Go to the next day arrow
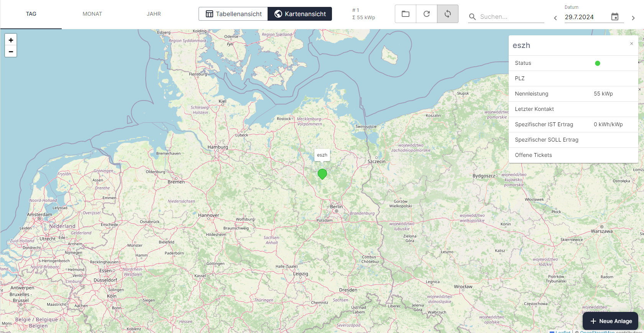Image resolution: width=644 pixels, height=333 pixels. (x=633, y=18)
